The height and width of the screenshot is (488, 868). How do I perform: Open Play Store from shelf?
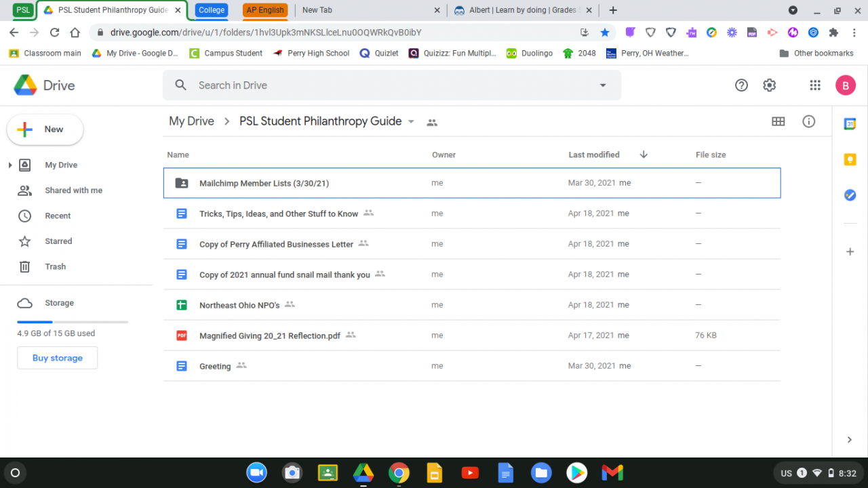point(577,473)
